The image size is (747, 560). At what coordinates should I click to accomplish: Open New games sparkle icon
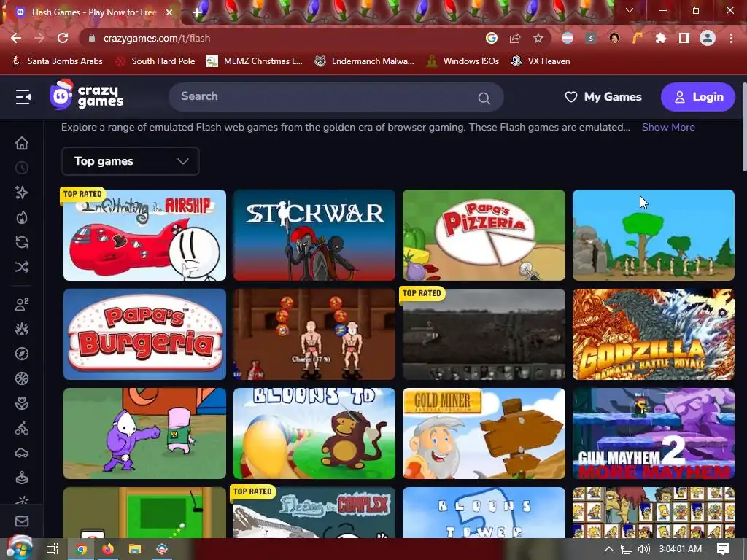(22, 192)
